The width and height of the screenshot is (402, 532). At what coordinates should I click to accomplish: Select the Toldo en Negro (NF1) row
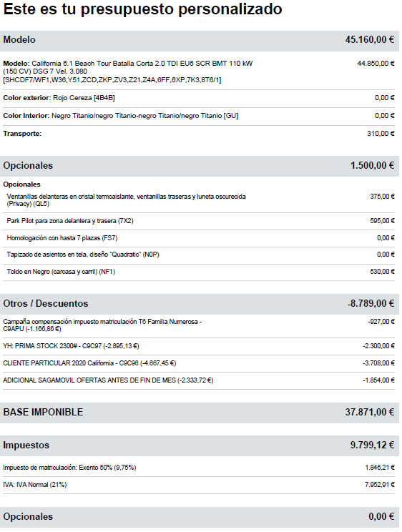pos(199,272)
